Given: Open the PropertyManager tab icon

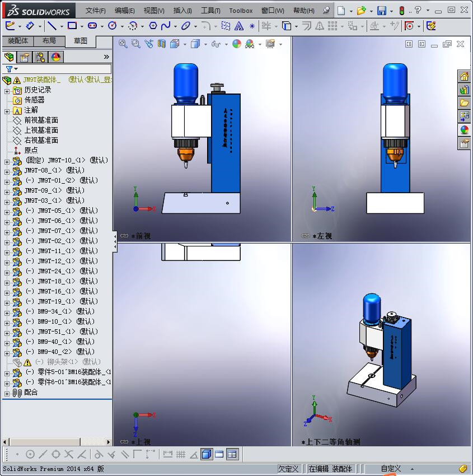Looking at the screenshot, I should click(25, 57).
